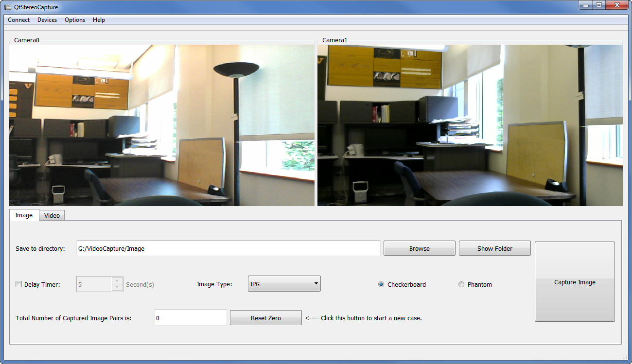The height and width of the screenshot is (364, 632).
Task: Click the captured image pairs count field
Action: click(190, 318)
